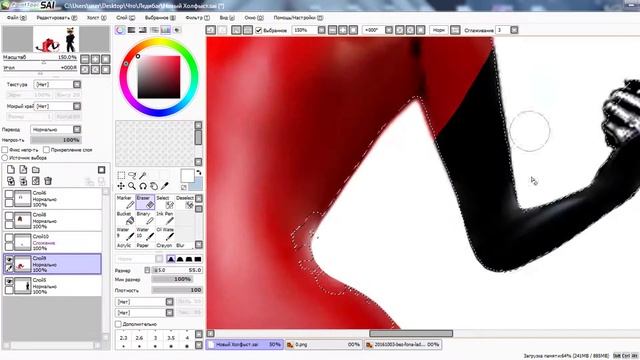Open the first [Нет] brush texture dropdown

click(x=169, y=302)
